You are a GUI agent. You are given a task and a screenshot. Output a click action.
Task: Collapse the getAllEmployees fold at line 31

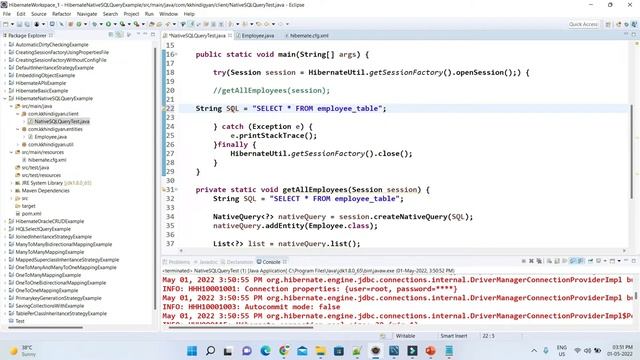coord(177,189)
